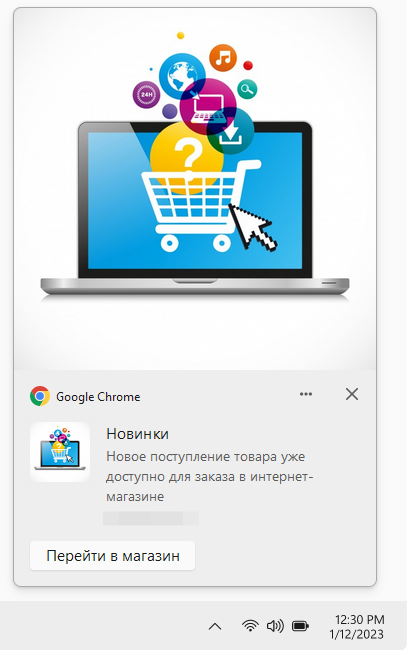Expand the hidden tray icons chevron
This screenshot has width=410, height=650.
(215, 626)
